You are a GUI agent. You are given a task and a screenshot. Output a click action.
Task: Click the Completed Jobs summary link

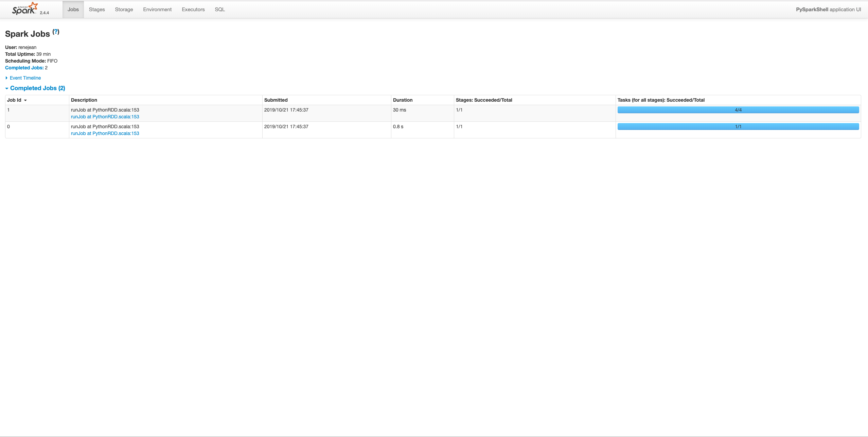click(x=24, y=68)
